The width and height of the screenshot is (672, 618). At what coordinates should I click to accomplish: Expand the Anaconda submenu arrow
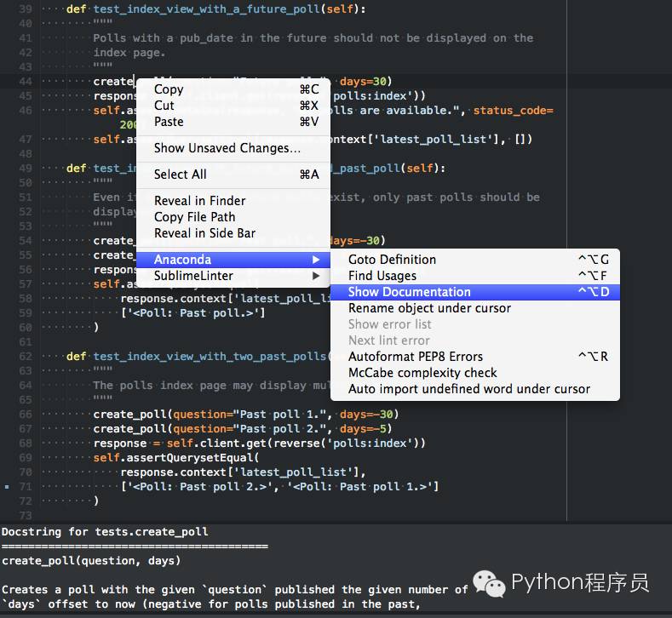[316, 260]
